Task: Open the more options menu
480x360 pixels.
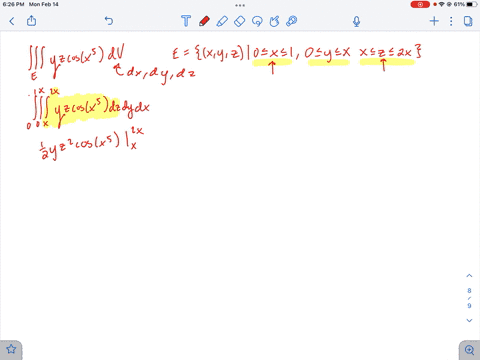Action: pyautogui.click(x=451, y=21)
